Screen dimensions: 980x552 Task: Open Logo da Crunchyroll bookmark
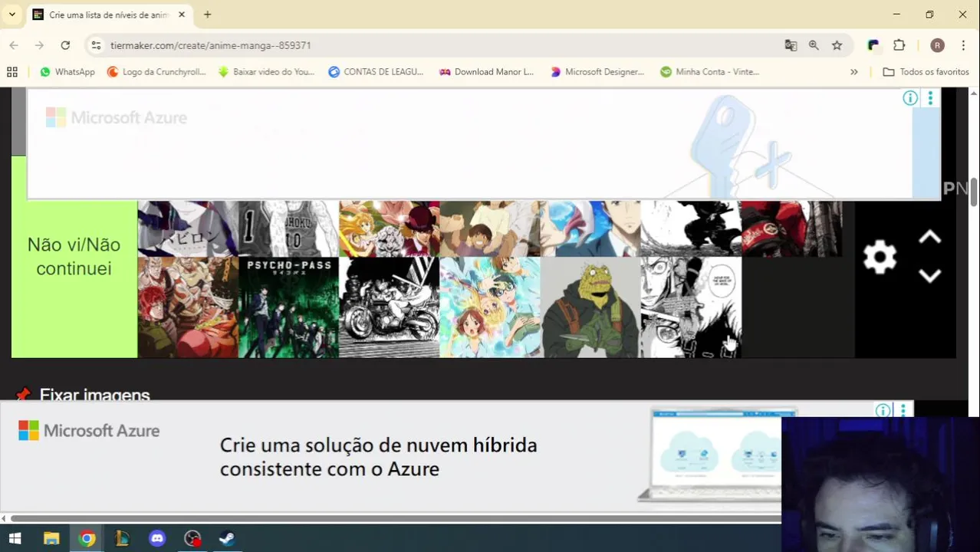(x=156, y=71)
